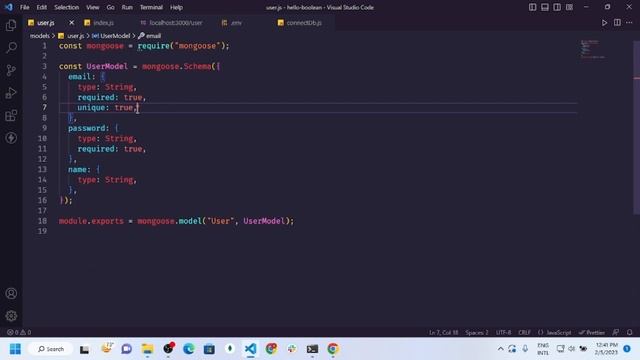This screenshot has height=360, width=640.
Task: Open the Terminal menu
Action: (x=151, y=7)
